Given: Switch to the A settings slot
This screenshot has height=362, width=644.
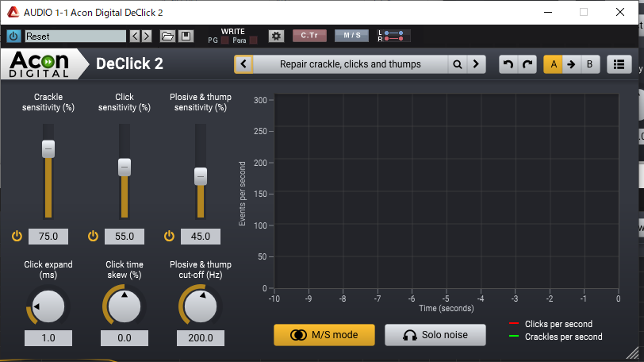Looking at the screenshot, I should pos(554,64).
